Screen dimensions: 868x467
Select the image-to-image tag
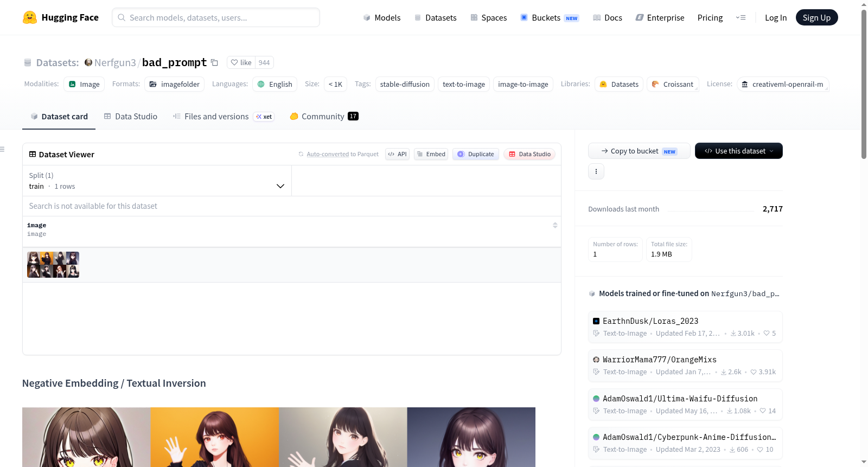pyautogui.click(x=523, y=84)
